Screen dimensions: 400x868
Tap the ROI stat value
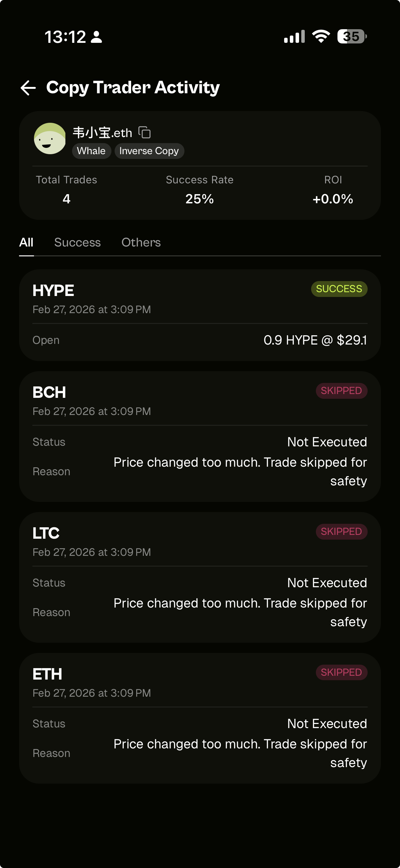[333, 199]
